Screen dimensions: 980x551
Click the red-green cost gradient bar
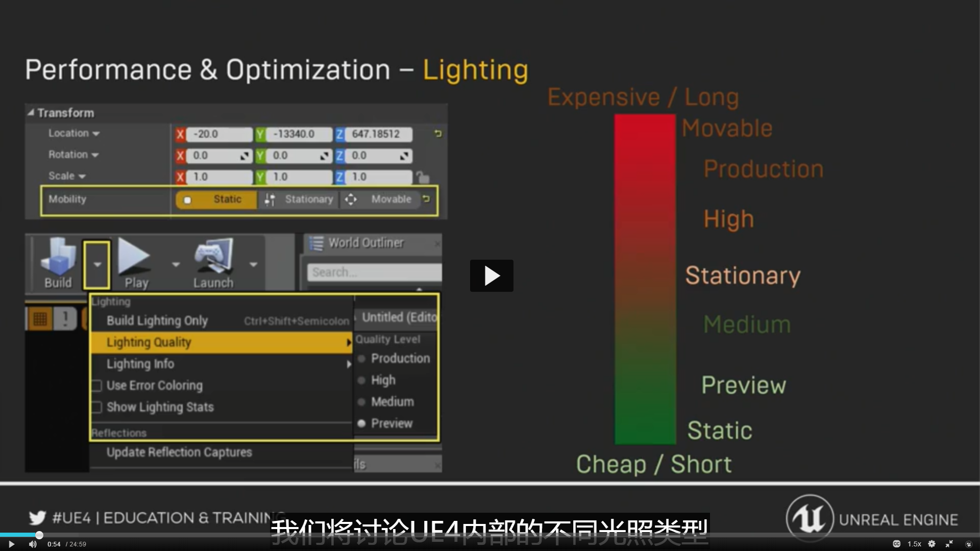[645, 279]
